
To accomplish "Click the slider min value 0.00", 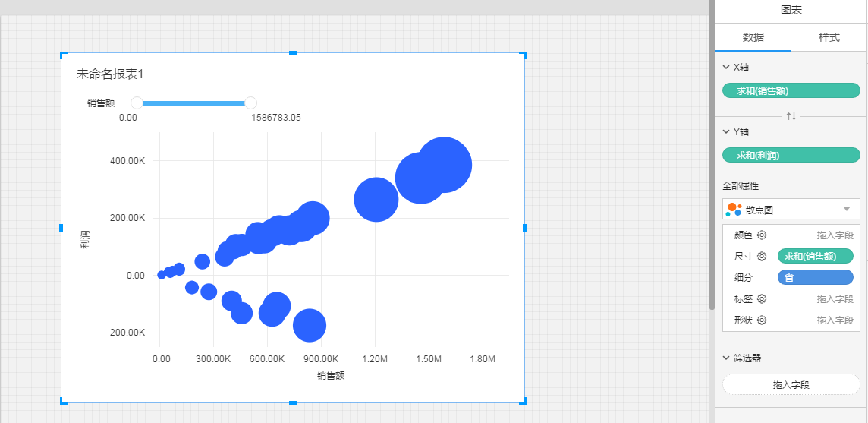I will point(128,118).
